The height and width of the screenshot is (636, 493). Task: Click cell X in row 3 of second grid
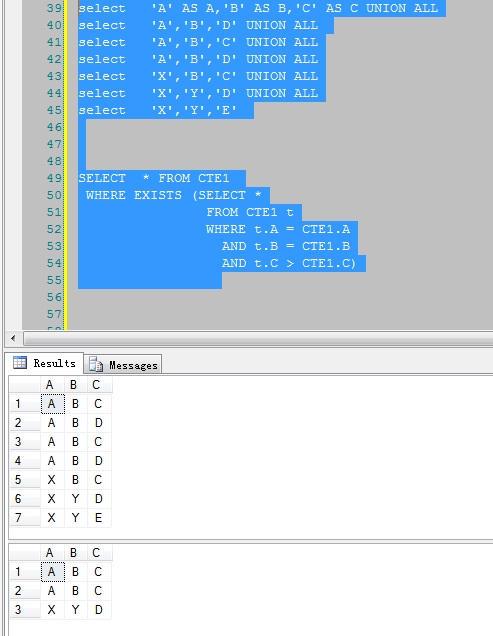(x=52, y=610)
